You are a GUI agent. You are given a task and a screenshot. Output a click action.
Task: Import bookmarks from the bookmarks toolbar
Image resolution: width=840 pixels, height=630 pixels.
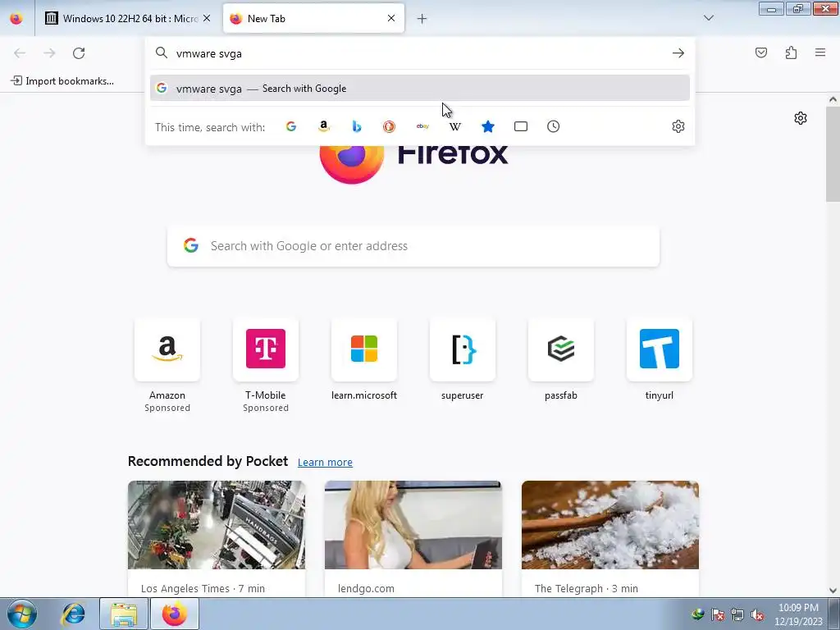(62, 81)
